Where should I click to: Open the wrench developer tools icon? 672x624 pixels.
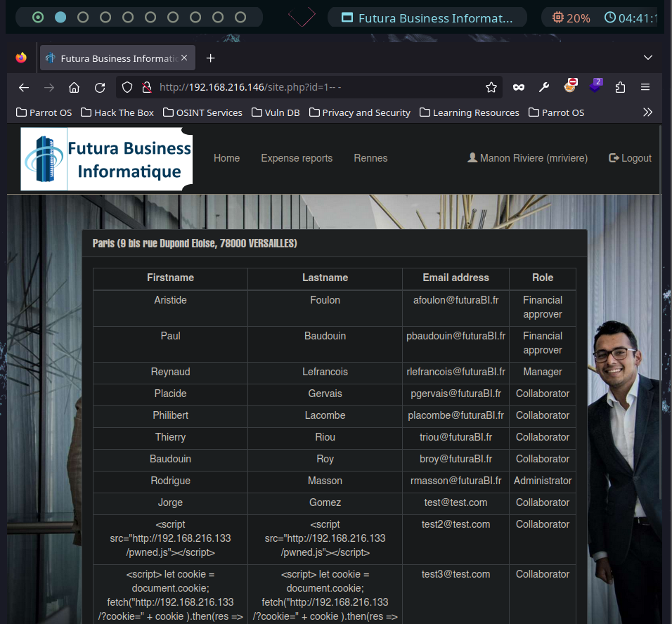tap(544, 87)
